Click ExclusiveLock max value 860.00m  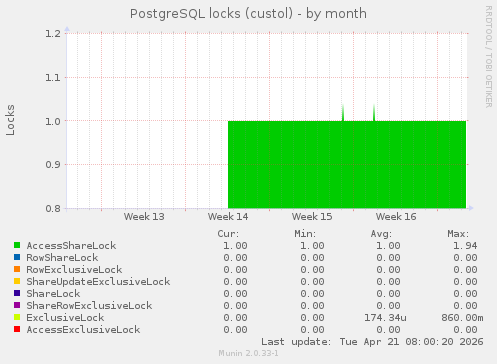[x=462, y=318]
